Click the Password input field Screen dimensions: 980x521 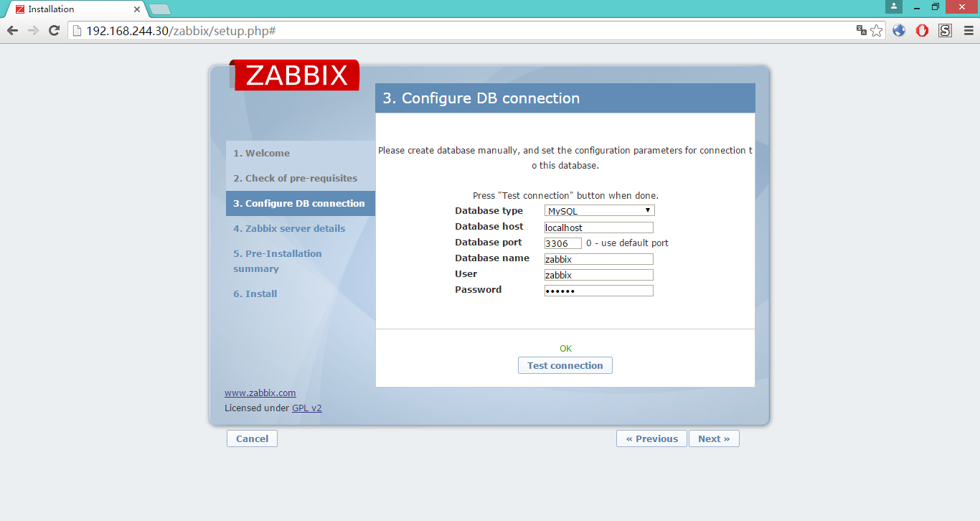[599, 291]
